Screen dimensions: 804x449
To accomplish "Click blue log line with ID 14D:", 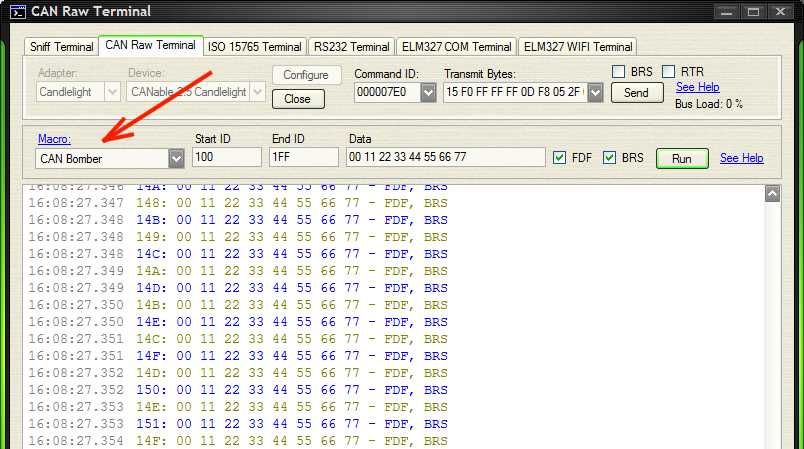I will click(x=238, y=288).
